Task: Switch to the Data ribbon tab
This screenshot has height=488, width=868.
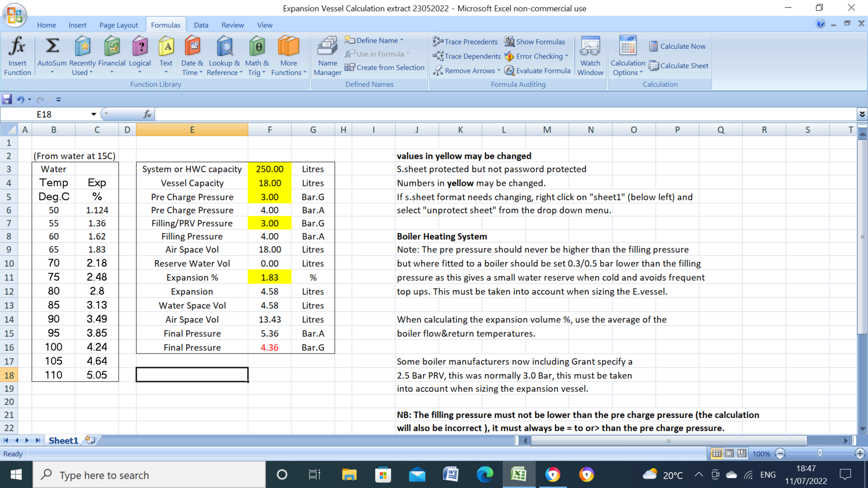Action: [201, 25]
